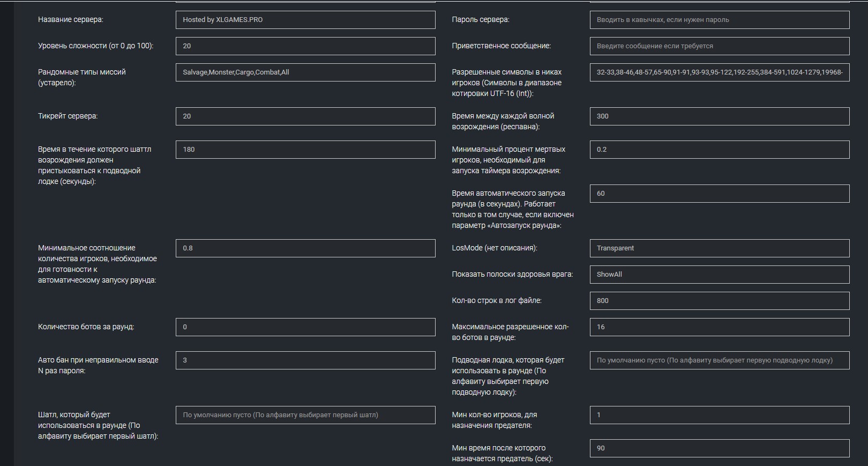Click the welcome message input field
Screen dimensions: 868x466
click(x=719, y=46)
